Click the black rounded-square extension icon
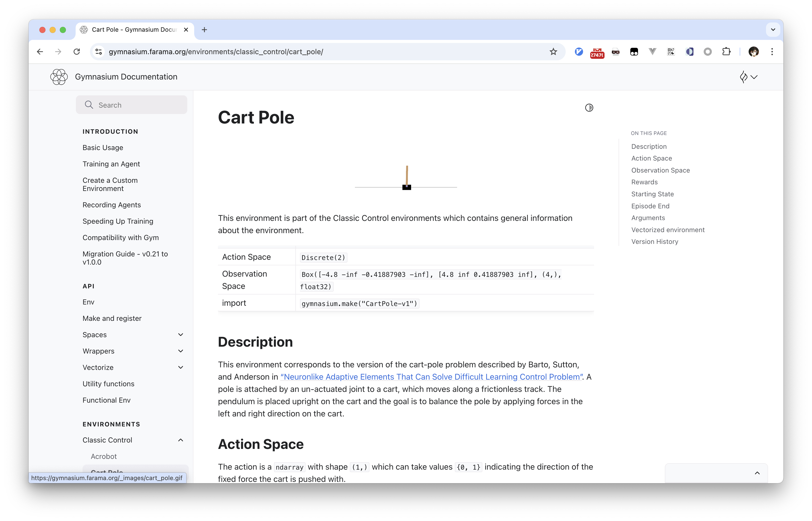812x521 pixels. coord(634,51)
